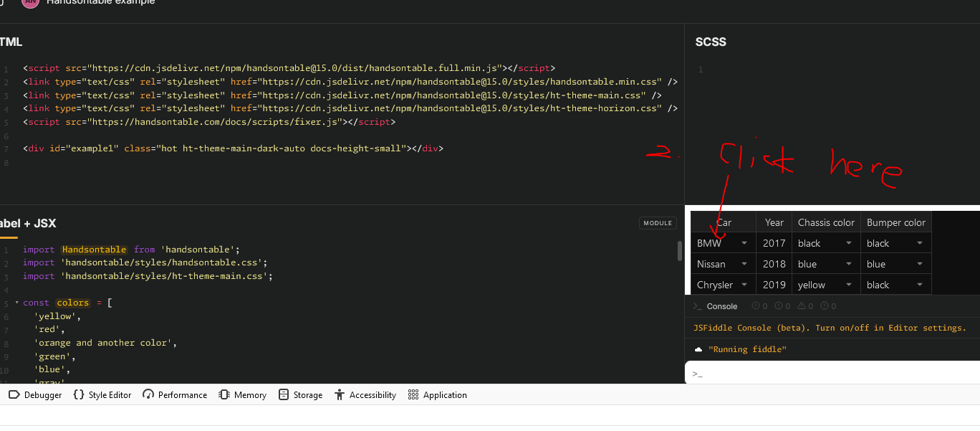Open the BMW car dropdown arrow
Viewport: 980px width, 431px height.
(744, 243)
